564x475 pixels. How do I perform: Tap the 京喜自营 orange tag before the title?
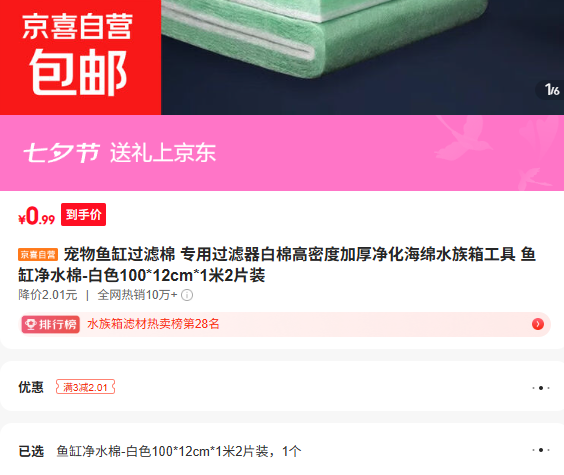[x=38, y=255]
